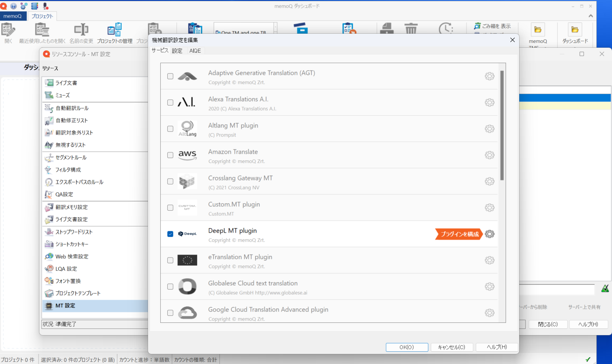Select 自動翻訳ルール in resource list
The image size is (612, 364).
(96, 108)
